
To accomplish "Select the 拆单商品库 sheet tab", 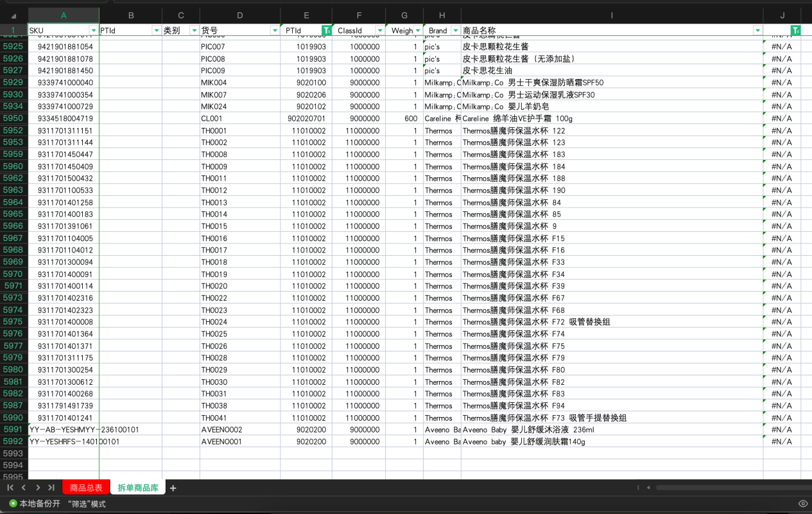I will (138, 488).
